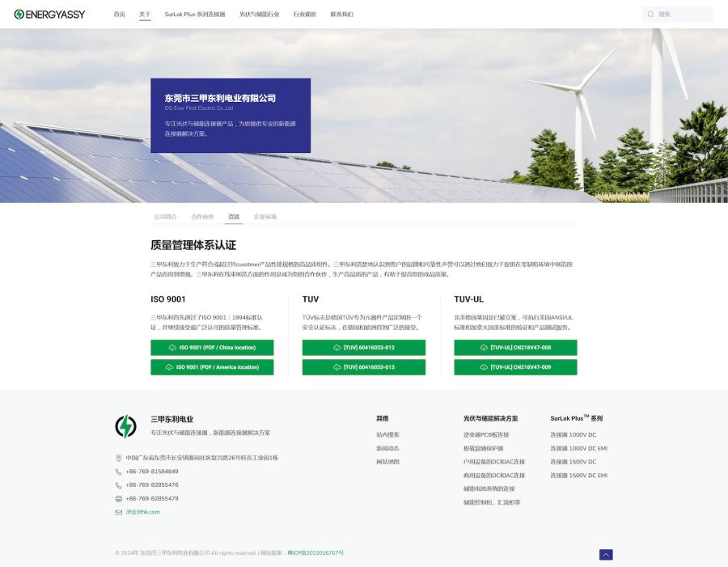
Task: Open the SurLok Plus 系列连接器 menu
Action: click(195, 15)
